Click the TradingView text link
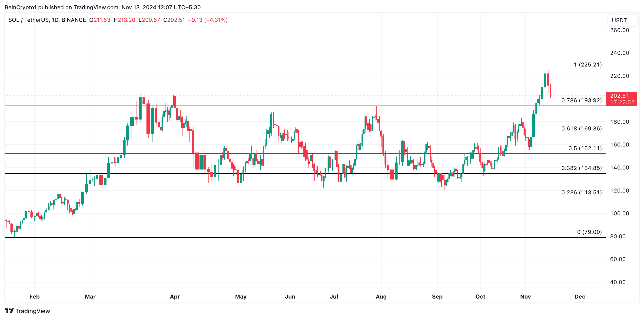Screen dimensions: 644x319 pyautogui.click(x=33, y=311)
